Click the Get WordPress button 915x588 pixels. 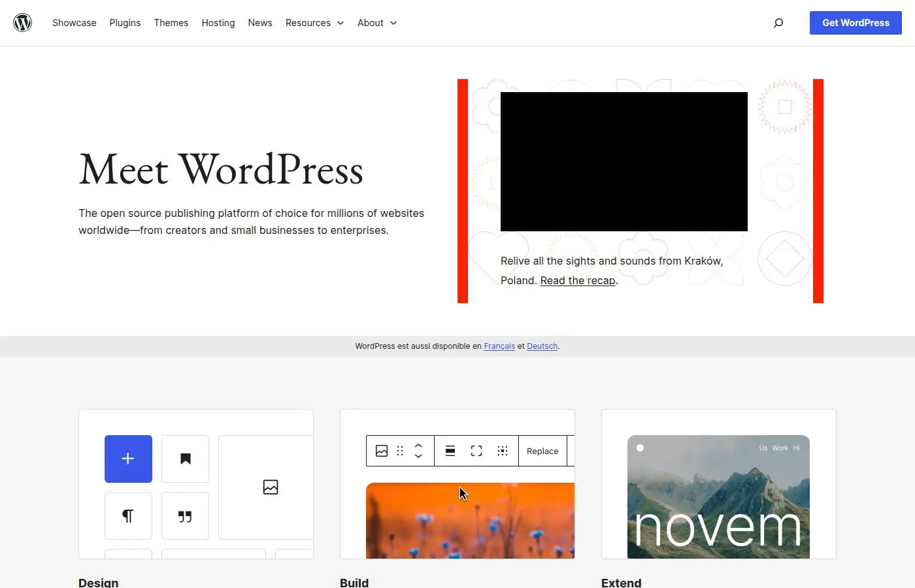click(x=856, y=23)
